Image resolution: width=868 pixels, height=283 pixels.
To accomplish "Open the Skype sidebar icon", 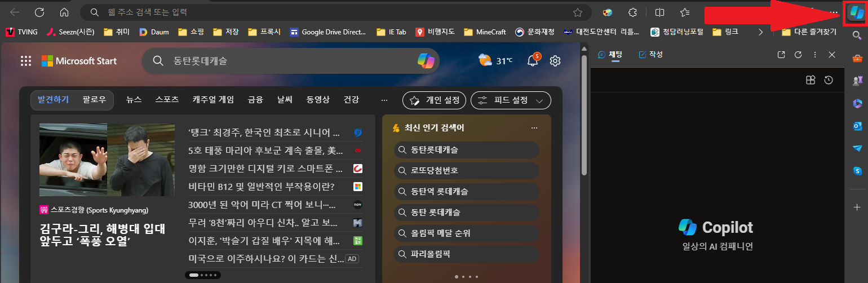I will [x=857, y=170].
